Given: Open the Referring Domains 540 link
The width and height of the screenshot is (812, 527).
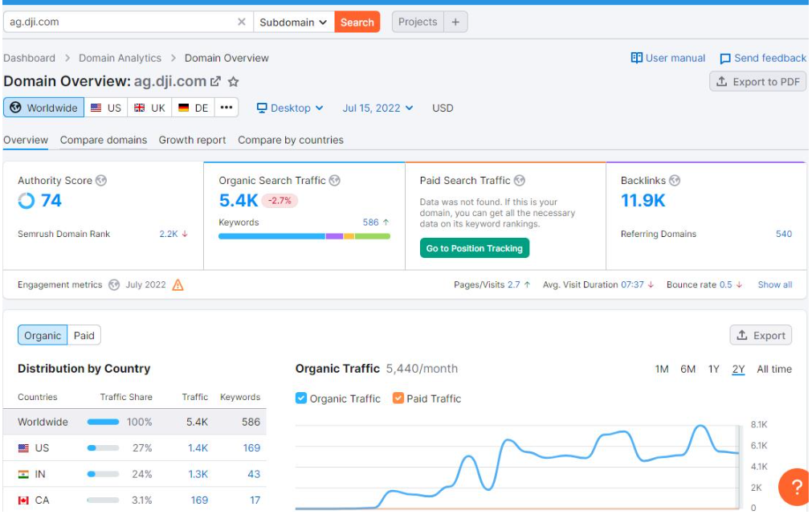Looking at the screenshot, I should (784, 234).
